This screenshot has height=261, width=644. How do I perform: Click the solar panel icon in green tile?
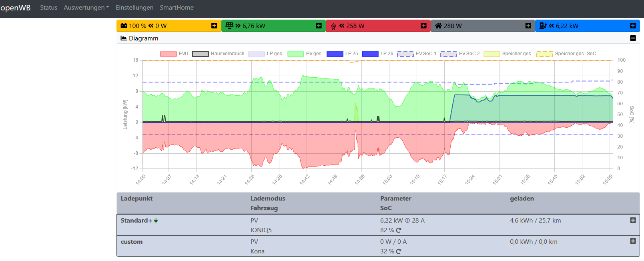tap(229, 26)
